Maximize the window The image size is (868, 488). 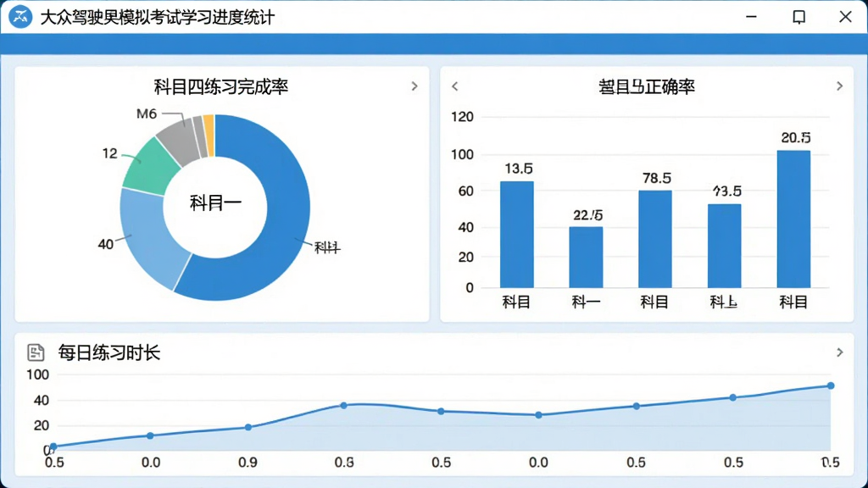coord(798,17)
